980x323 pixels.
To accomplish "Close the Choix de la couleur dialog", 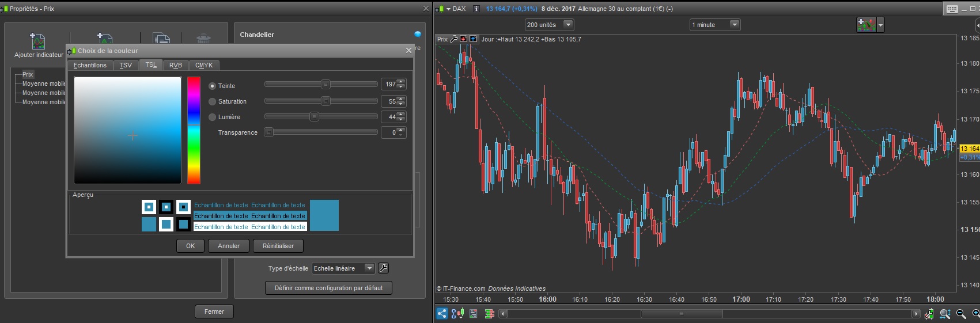I will pos(408,51).
